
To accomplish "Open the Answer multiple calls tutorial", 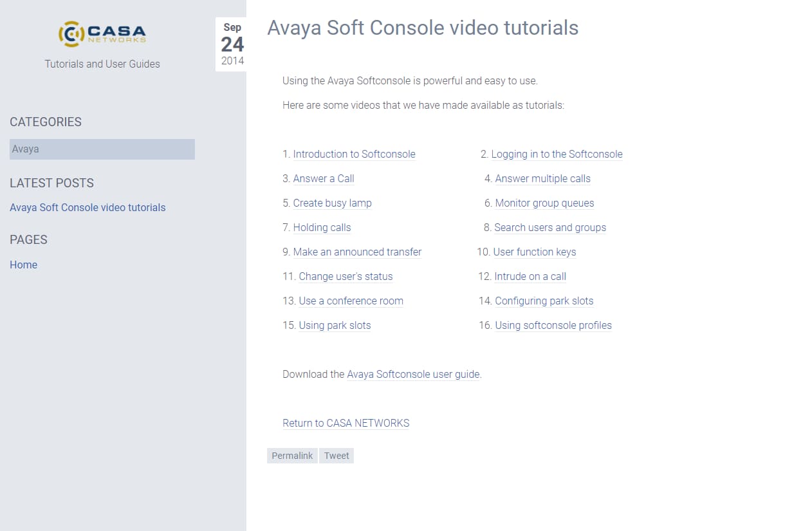I will (542, 179).
